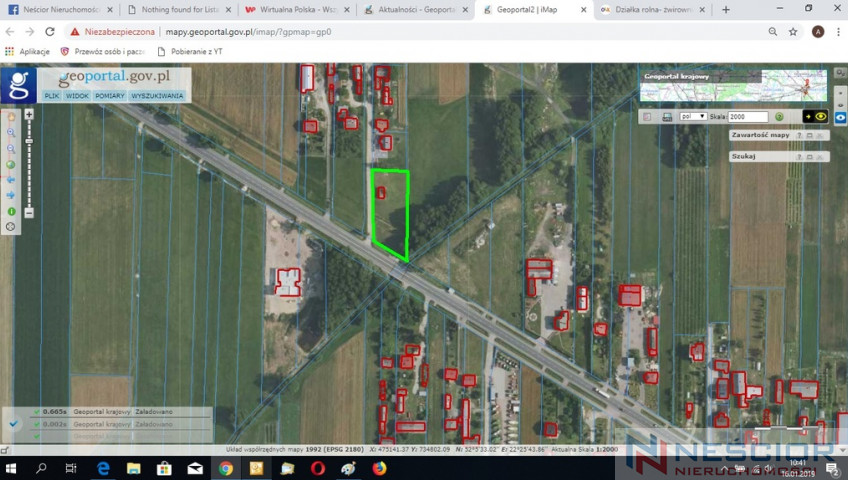The height and width of the screenshot is (480, 848).
Task: Select the green identify info tool
Action: (x=11, y=211)
